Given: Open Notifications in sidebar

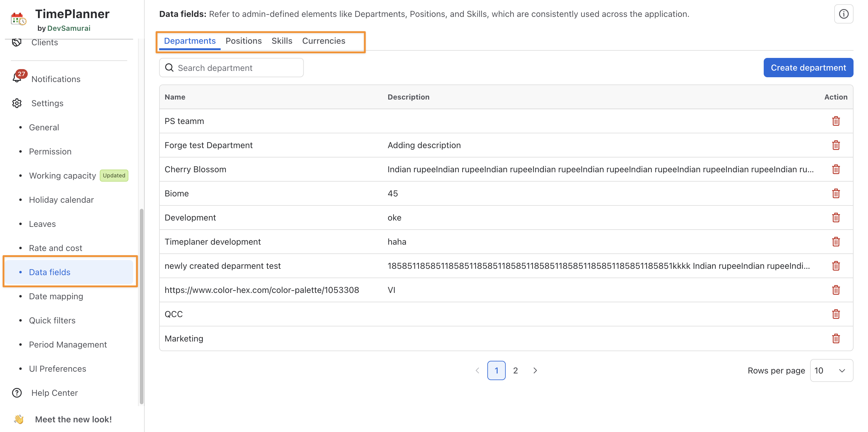Looking at the screenshot, I should [56, 79].
